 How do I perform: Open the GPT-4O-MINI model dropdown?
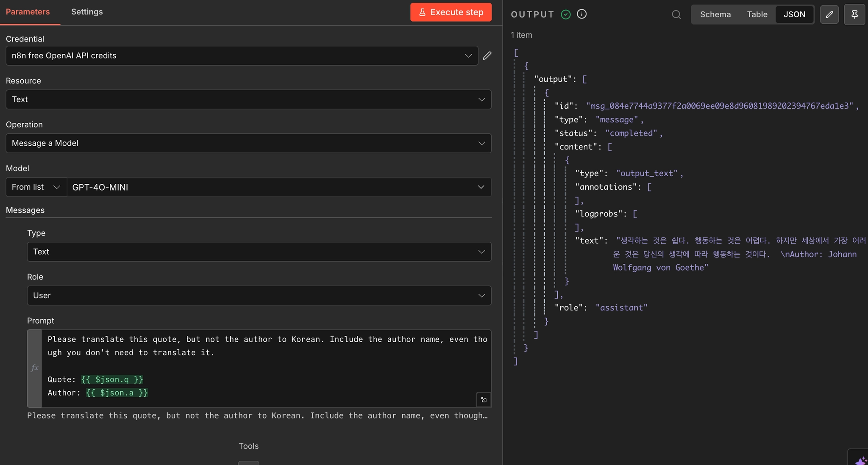279,187
